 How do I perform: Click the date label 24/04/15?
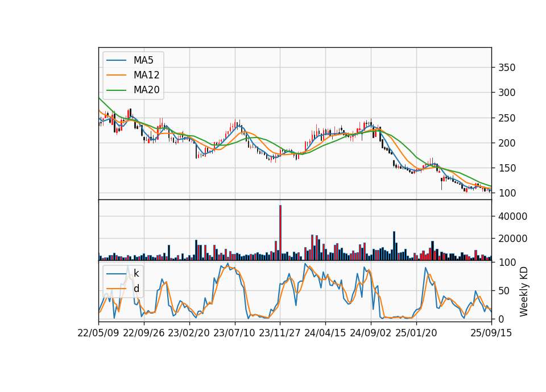click(x=325, y=333)
